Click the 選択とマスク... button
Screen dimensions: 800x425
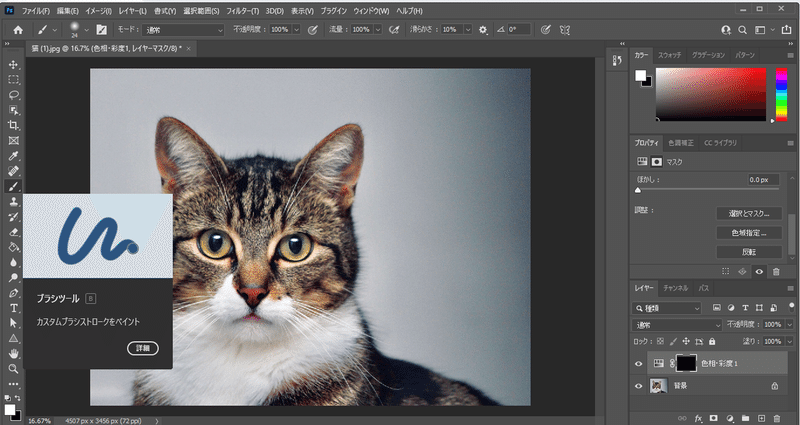[x=748, y=213]
